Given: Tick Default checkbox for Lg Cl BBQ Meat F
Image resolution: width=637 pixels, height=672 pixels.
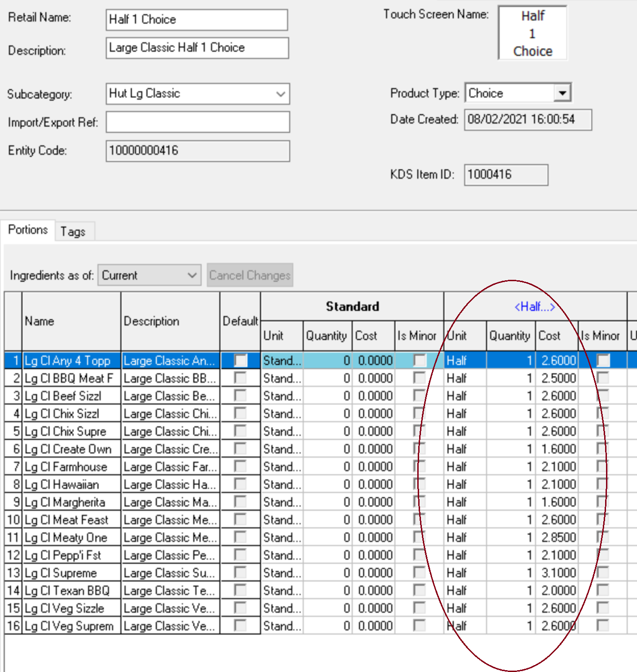Looking at the screenshot, I should pyautogui.click(x=240, y=378).
